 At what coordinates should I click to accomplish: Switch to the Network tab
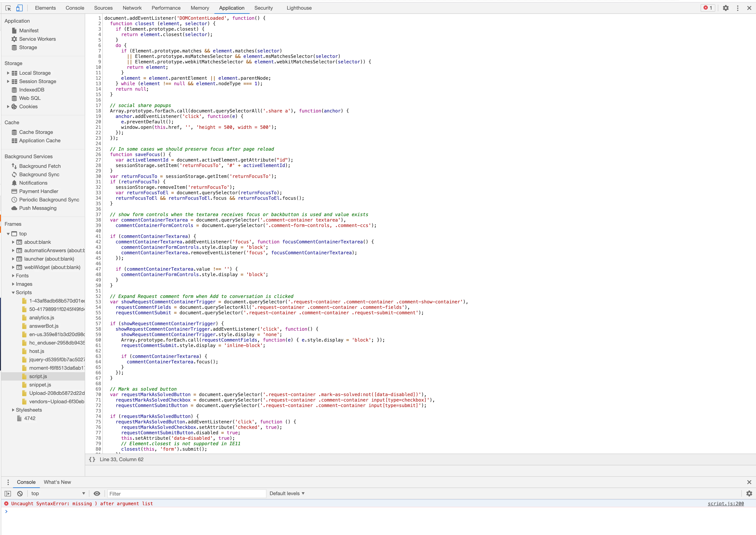[132, 8]
